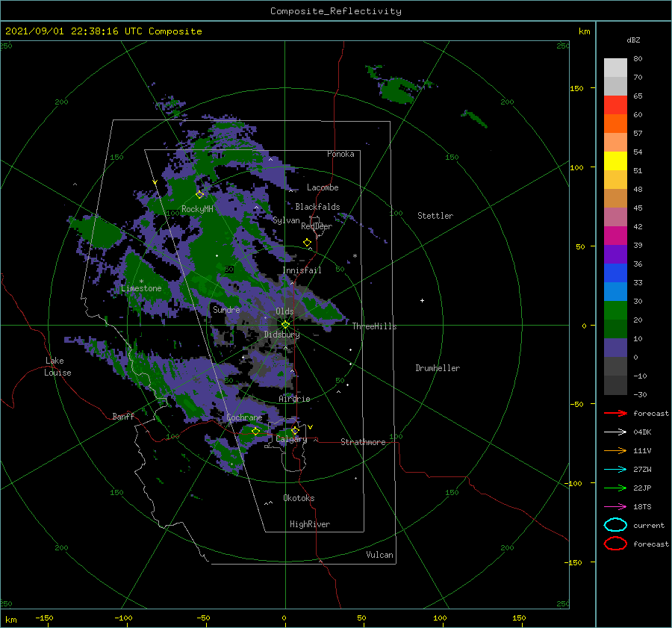Click the Airdrie city label
The image size is (672, 628).
294,399
